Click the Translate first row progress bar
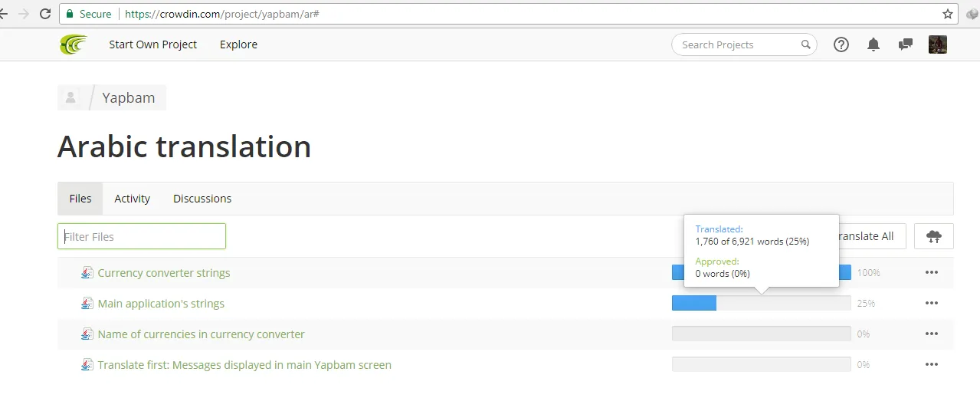The width and height of the screenshot is (980, 398). [761, 364]
